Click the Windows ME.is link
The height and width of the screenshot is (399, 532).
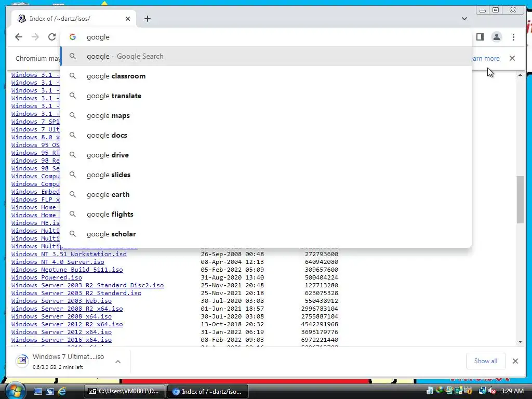(35, 223)
